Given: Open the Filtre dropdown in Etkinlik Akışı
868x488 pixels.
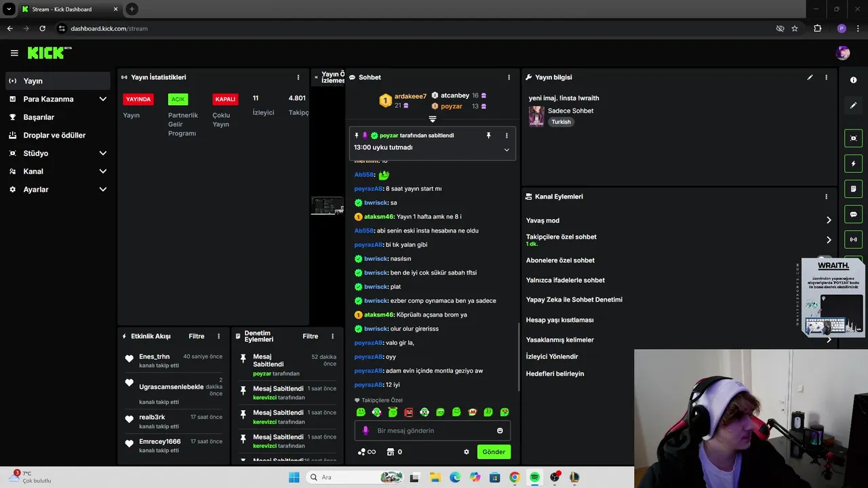Looking at the screenshot, I should pyautogui.click(x=197, y=336).
